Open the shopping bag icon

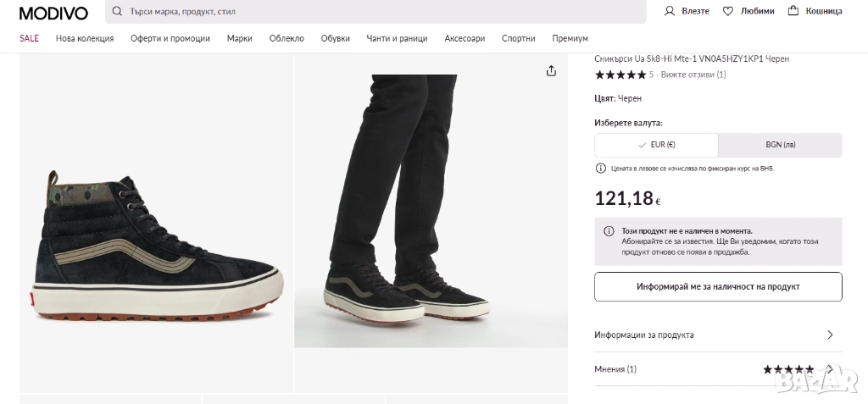point(793,11)
